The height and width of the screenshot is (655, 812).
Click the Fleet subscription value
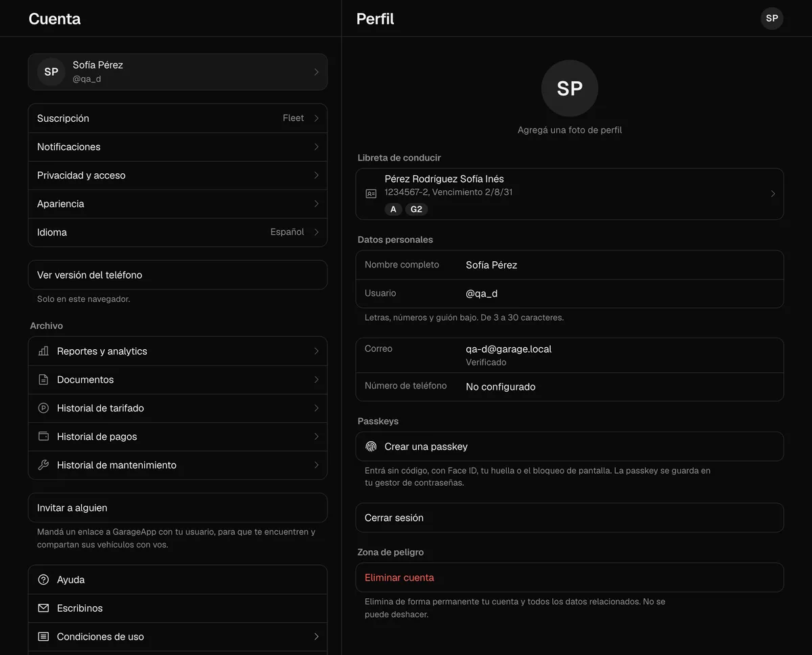click(x=293, y=118)
